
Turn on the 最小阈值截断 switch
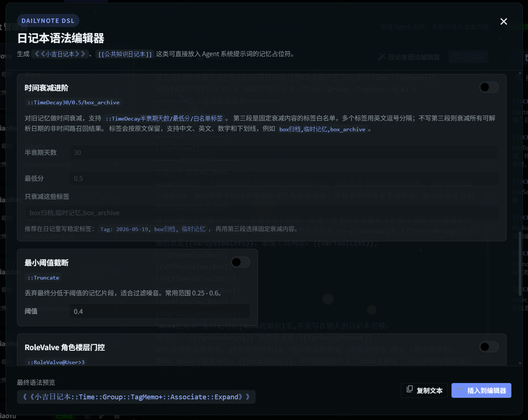pos(240,262)
